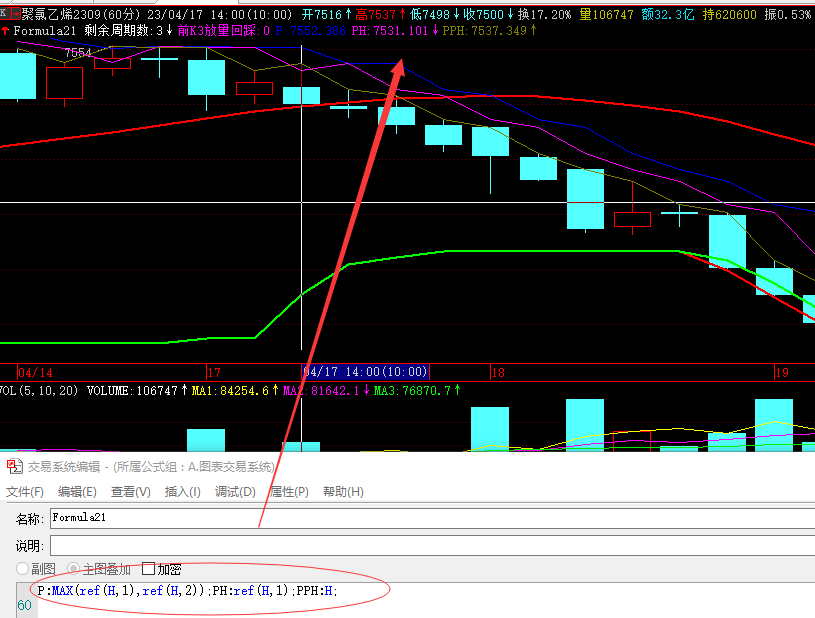The height and width of the screenshot is (618, 815).
Task: Open the 文件(F) menu
Action: coord(24,492)
